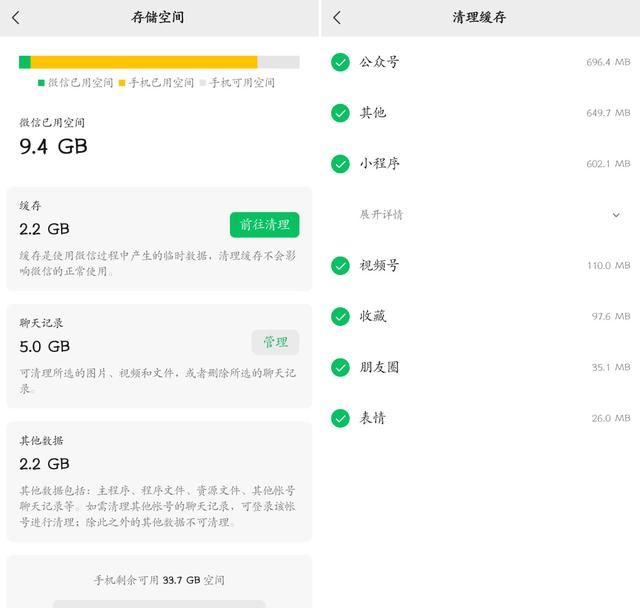Click the 收藏 row label
This screenshot has width=640, height=608.
point(373,316)
